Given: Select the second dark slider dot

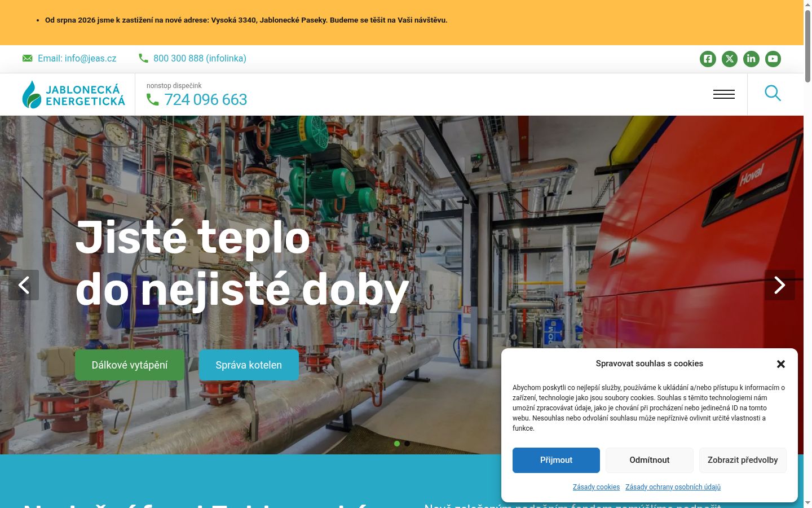Looking at the screenshot, I should [407, 444].
